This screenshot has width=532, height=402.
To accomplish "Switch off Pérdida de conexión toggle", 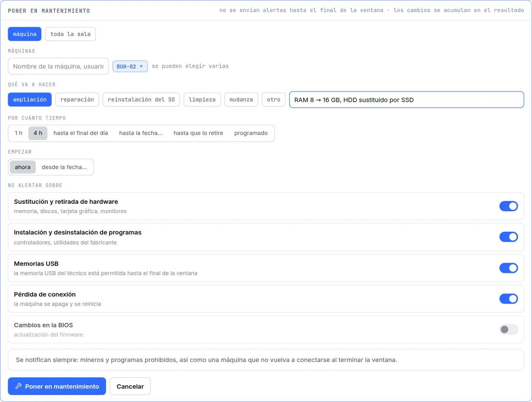I will pyautogui.click(x=508, y=299).
